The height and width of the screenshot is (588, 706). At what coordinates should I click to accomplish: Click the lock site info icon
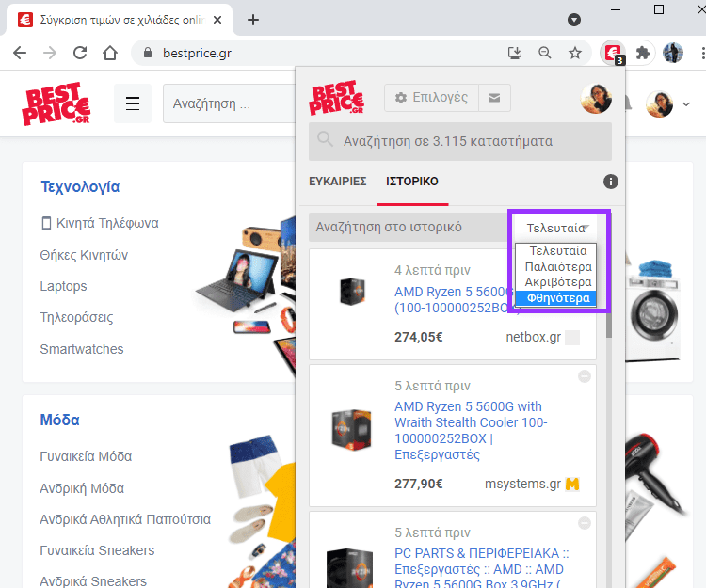pyautogui.click(x=147, y=53)
